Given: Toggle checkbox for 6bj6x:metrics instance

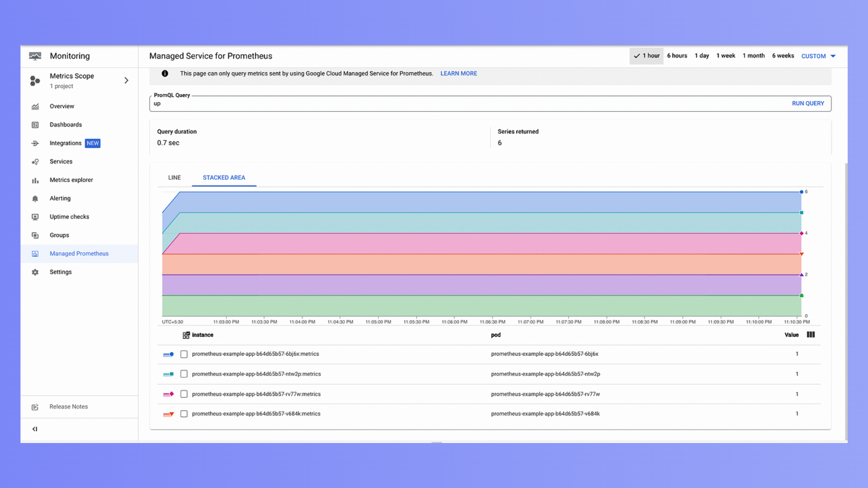Looking at the screenshot, I should point(184,354).
